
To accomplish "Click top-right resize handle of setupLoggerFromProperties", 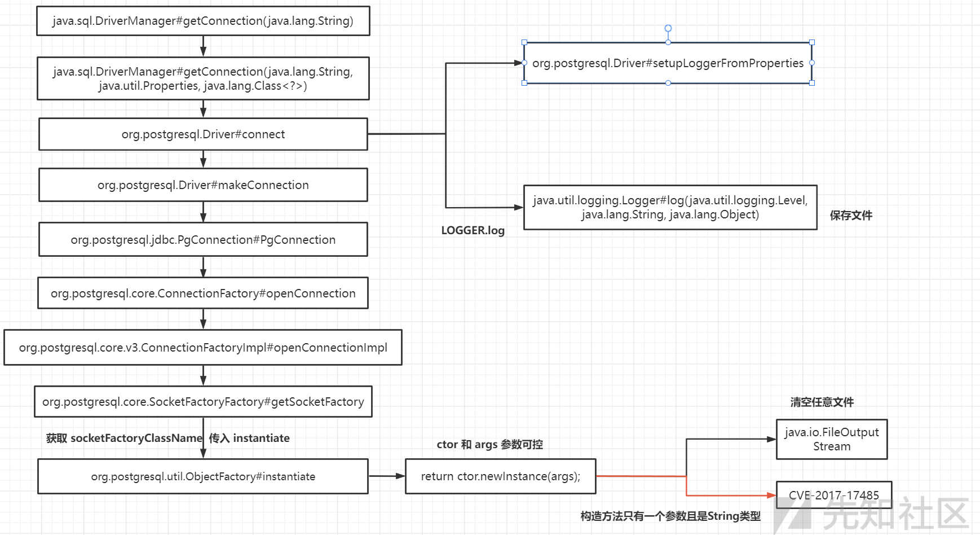I will 812,42.
